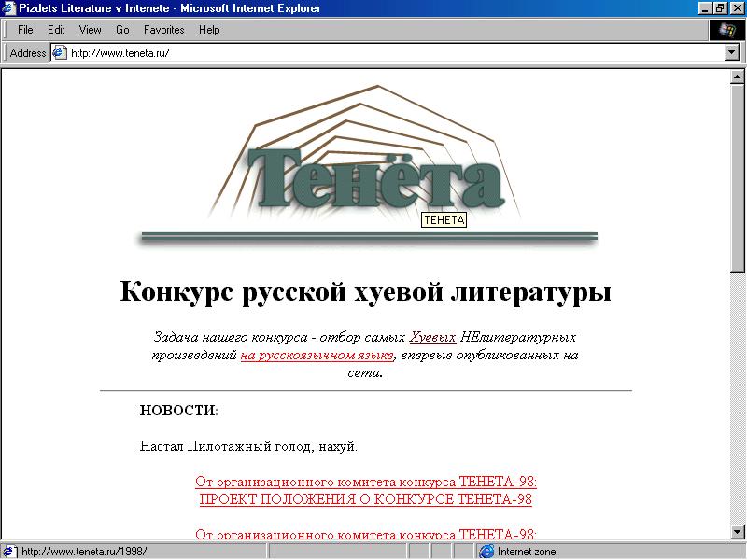Click the 'Internet zone' status text
747x560 pixels.
527,552
